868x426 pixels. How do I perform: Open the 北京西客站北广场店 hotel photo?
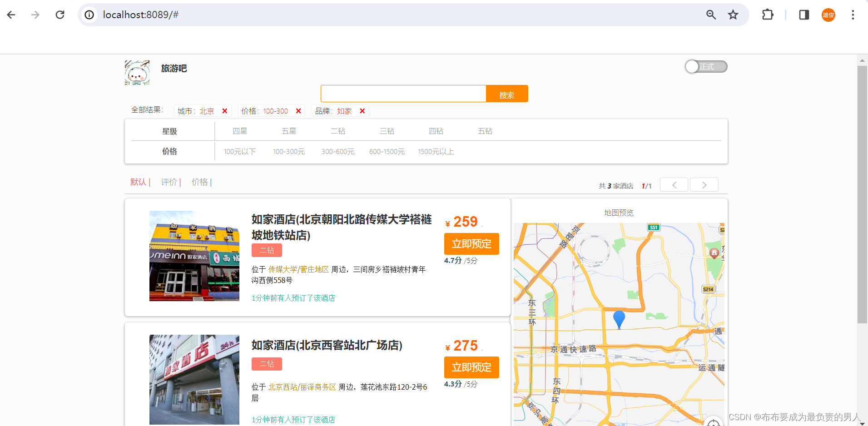pos(194,380)
